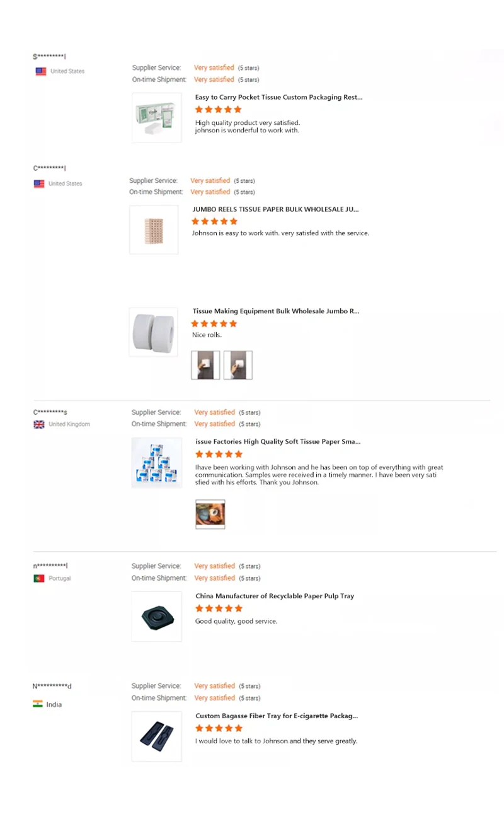Screen dimensions: 504x814
Task: Open Easy to Carry Pocket Tissue product link
Action: pos(278,97)
